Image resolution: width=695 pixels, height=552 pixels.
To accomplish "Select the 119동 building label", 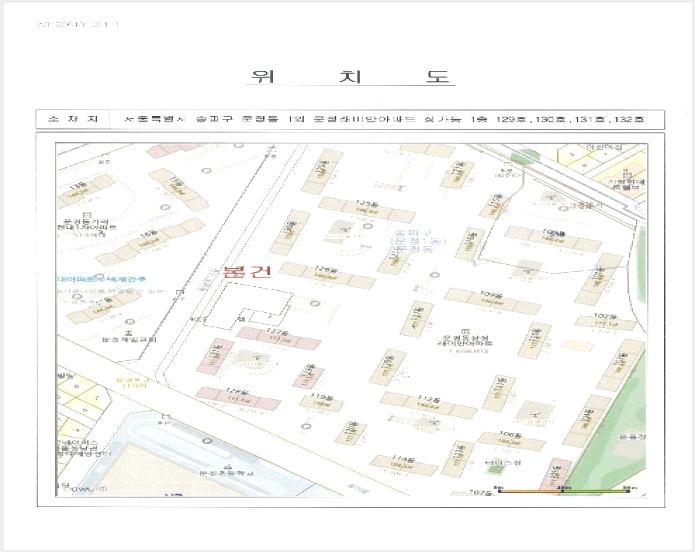I will pyautogui.click(x=321, y=397).
